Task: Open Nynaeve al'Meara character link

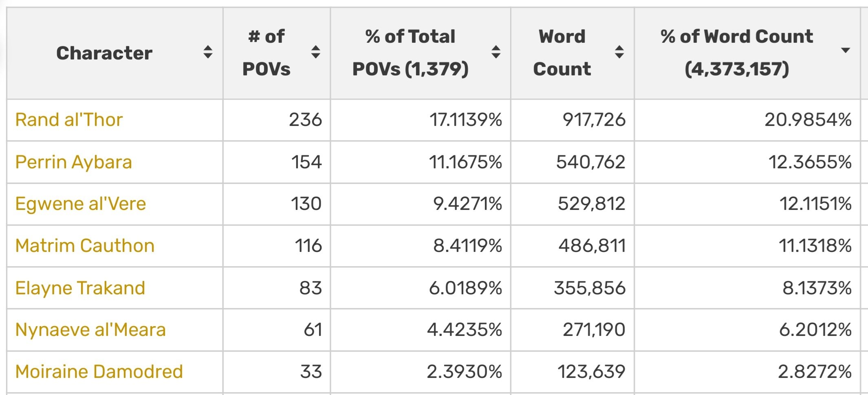Action: point(90,330)
